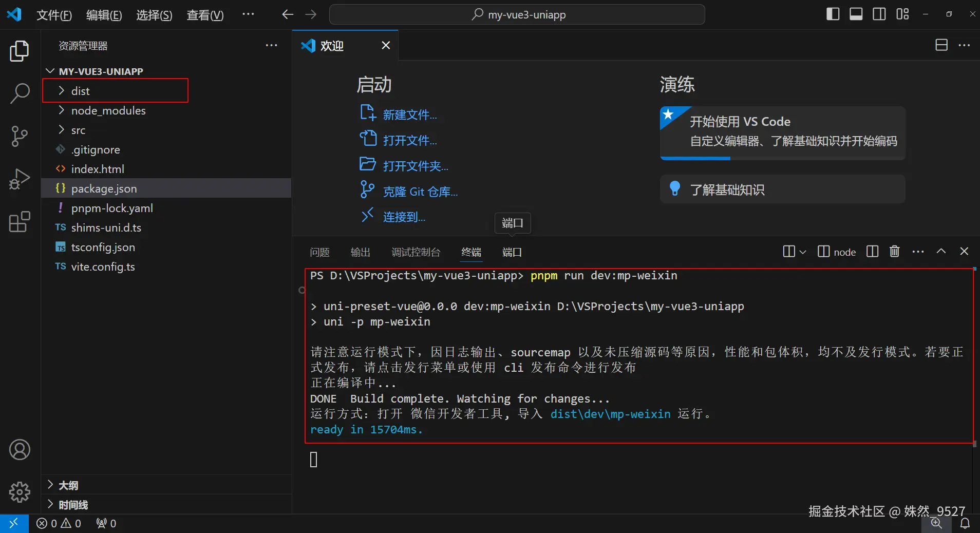Switch to the 问题 problems tab
Viewport: 980px width, 533px height.
coord(319,252)
